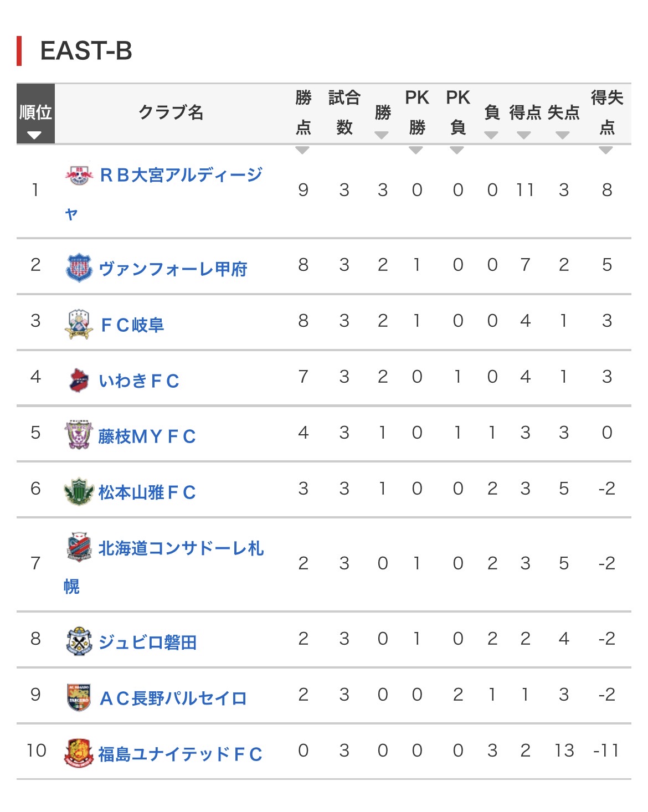The width and height of the screenshot is (648, 812).
Task: Click the Jubilo Iwata club crest
Action: click(79, 641)
